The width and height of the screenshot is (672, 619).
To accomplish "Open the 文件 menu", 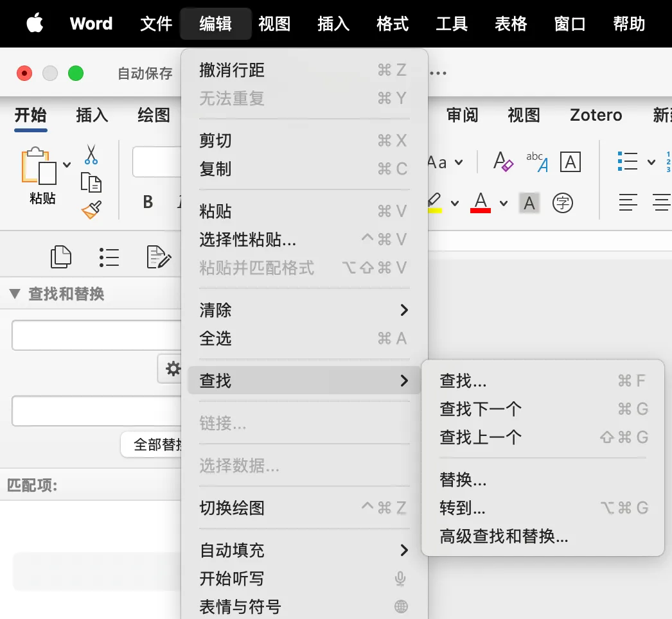I will (156, 23).
